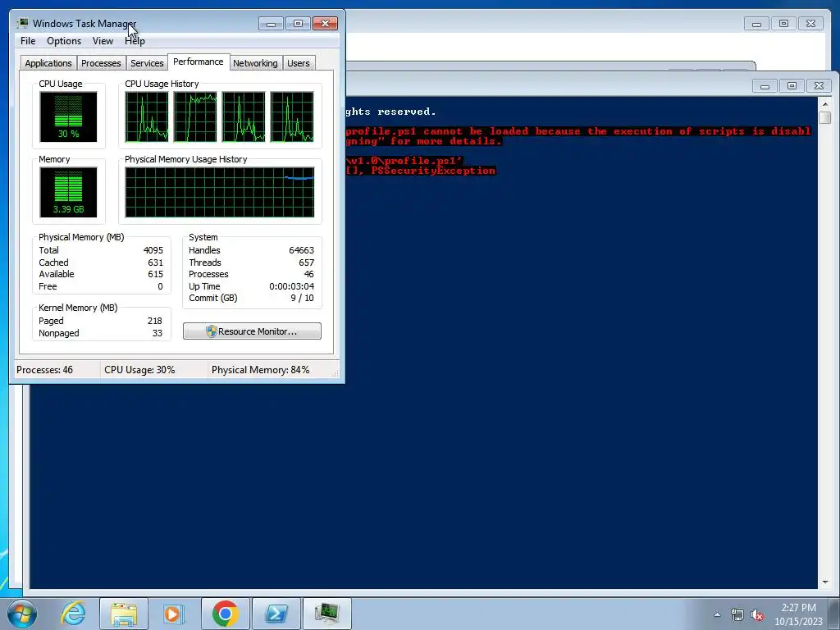Image resolution: width=840 pixels, height=630 pixels.
Task: Click the Memory 3.39 GB meter
Action: point(68,192)
